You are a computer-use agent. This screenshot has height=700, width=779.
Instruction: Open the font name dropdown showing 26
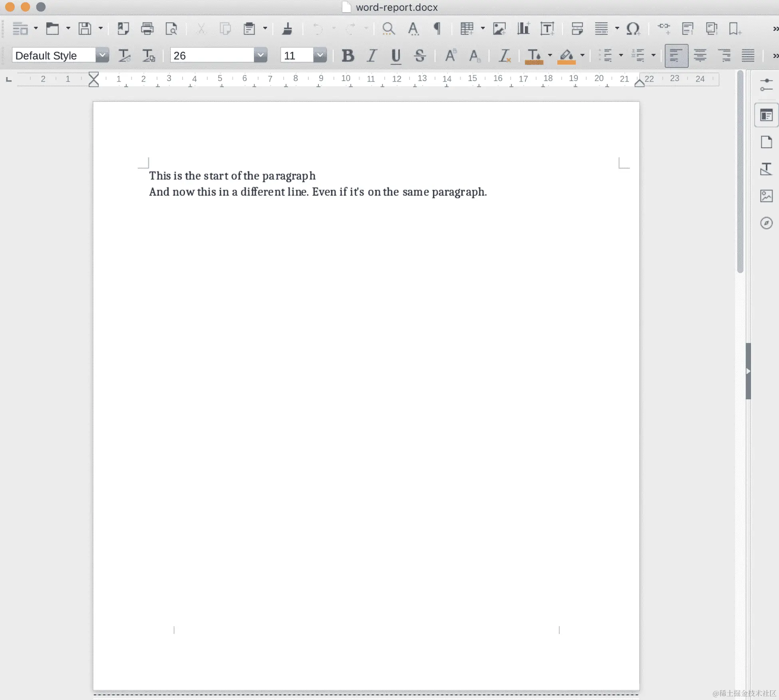[260, 55]
